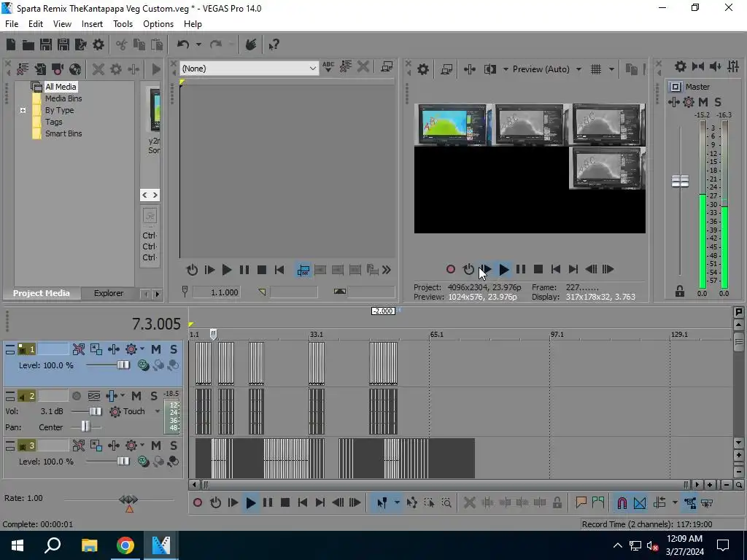Select the Smart Bins folder
The image size is (747, 560).
[x=63, y=134]
